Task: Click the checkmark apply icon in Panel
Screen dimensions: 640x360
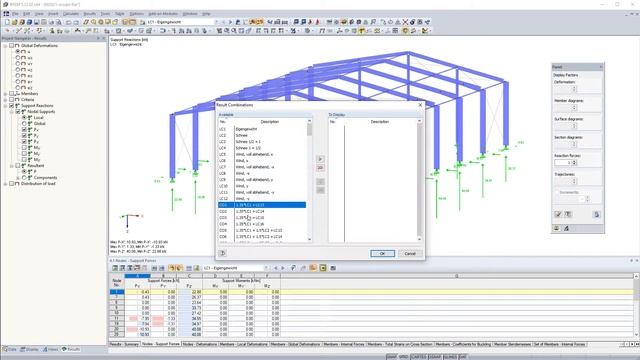Action: tap(558, 214)
